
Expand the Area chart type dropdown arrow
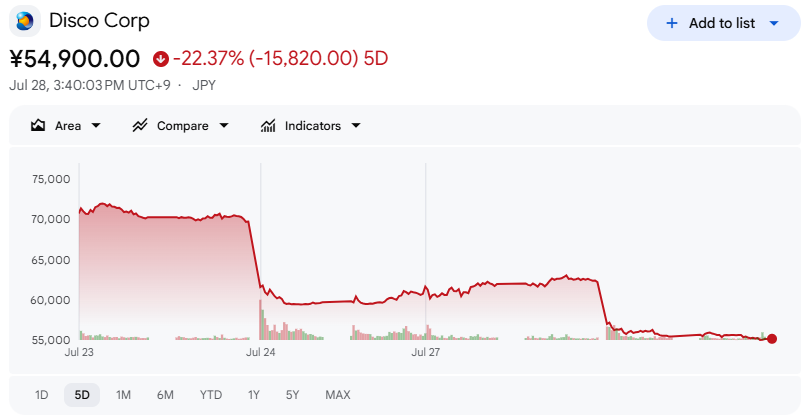coord(96,126)
